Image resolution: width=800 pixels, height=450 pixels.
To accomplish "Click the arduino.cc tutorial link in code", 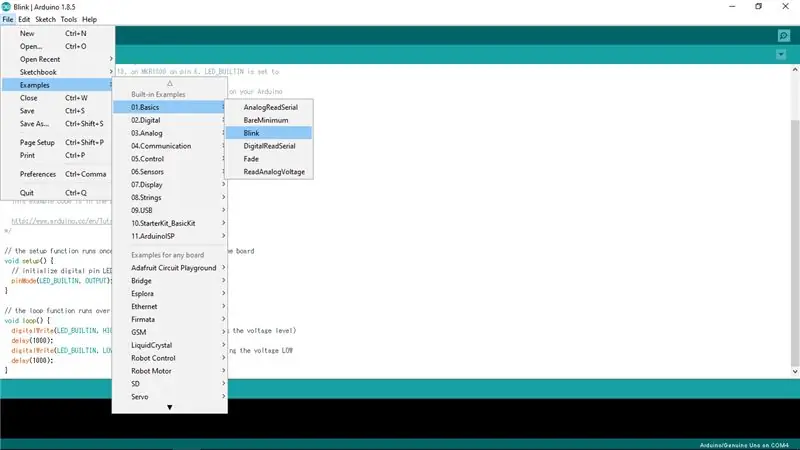I will click(61, 221).
